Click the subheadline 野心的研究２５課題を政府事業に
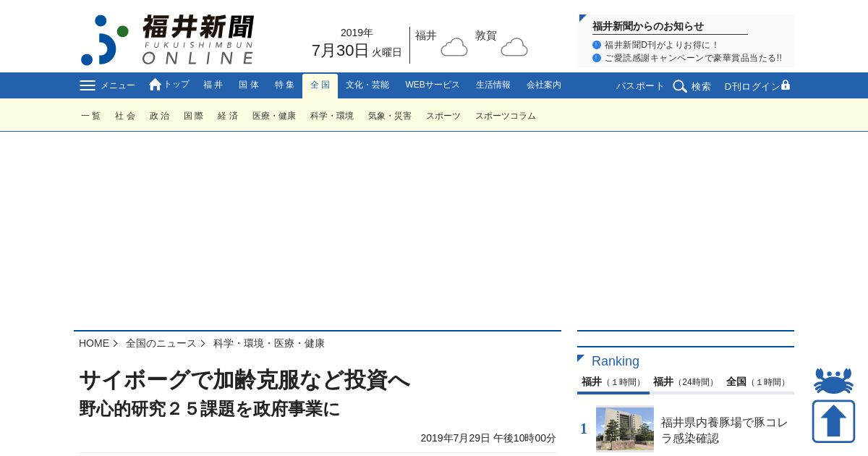This screenshot has width=868, height=456. [210, 409]
